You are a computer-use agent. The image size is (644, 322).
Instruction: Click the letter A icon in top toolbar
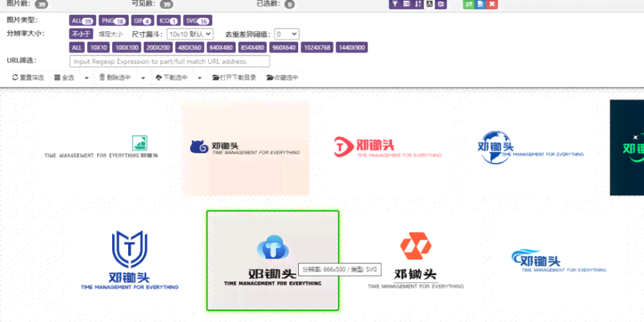[x=430, y=4]
